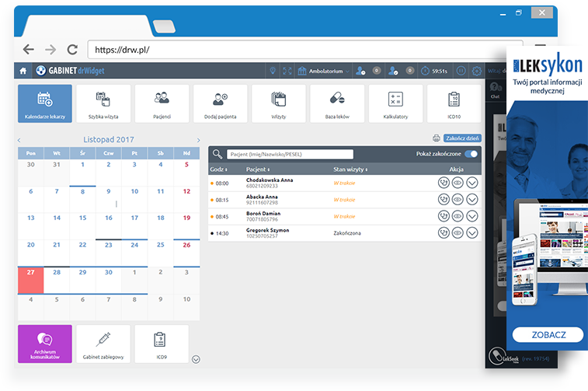
Task: Click eye icon for Gregorek Szymon visit
Action: tap(458, 232)
